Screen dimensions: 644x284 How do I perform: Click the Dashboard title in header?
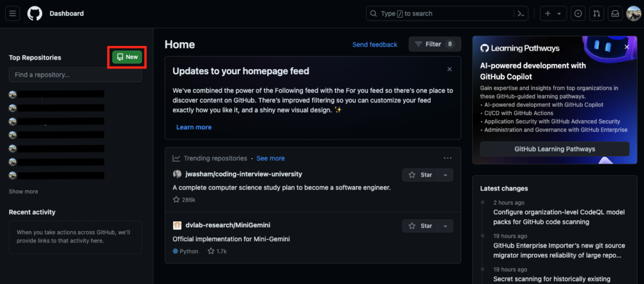point(67,14)
